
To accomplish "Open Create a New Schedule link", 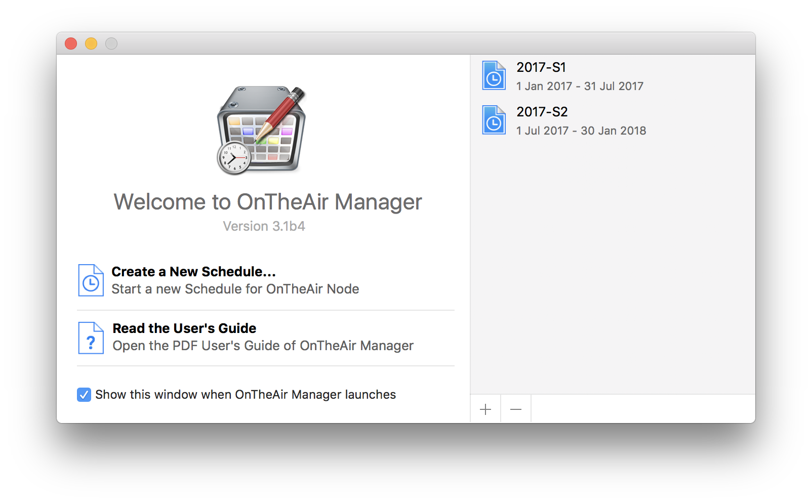I will [193, 272].
